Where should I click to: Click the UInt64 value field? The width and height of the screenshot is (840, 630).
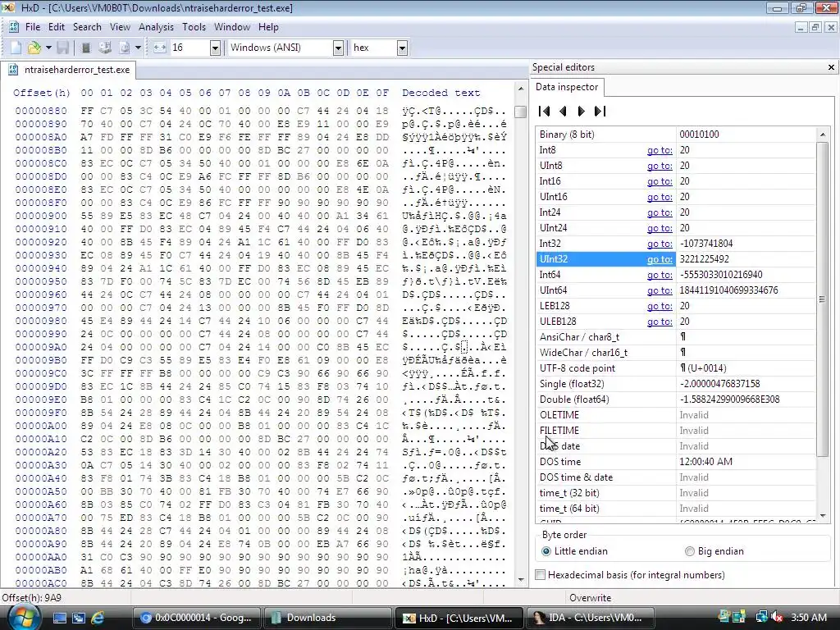point(746,290)
